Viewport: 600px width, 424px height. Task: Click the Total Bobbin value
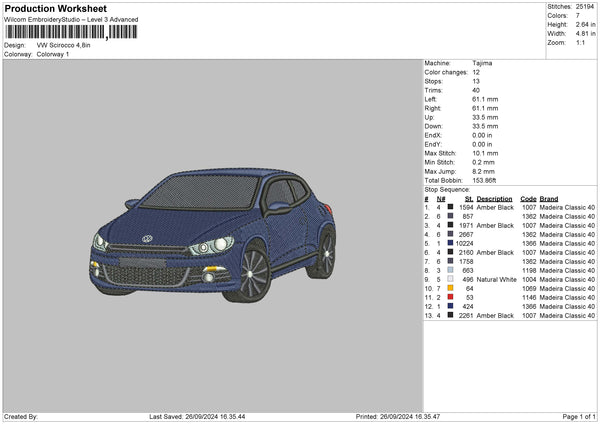pyautogui.click(x=485, y=179)
